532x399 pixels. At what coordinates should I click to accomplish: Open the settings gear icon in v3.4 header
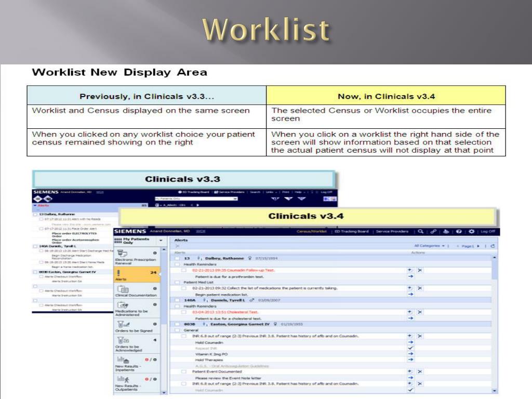coord(471,231)
